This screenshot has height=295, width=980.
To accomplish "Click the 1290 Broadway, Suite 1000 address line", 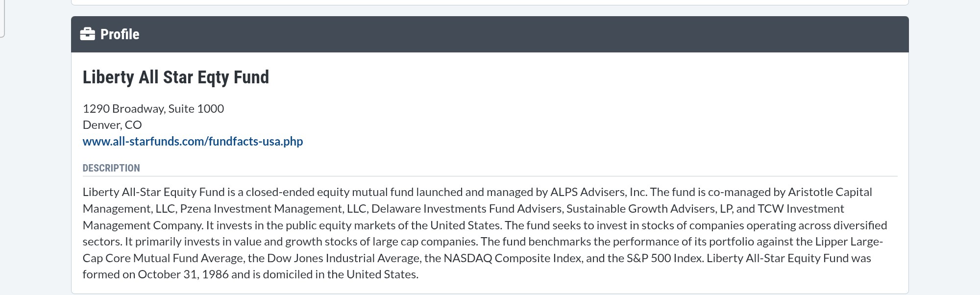I will [x=153, y=108].
